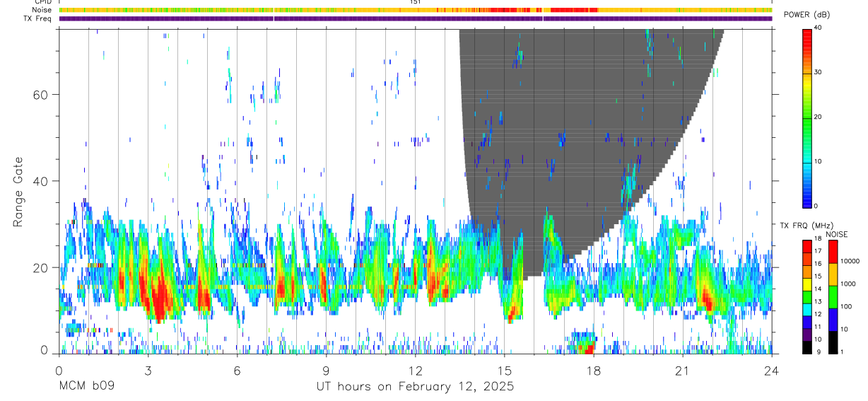Click the purple TX Freq bar
Viewport: 868px width, 401px height.
[416, 18]
